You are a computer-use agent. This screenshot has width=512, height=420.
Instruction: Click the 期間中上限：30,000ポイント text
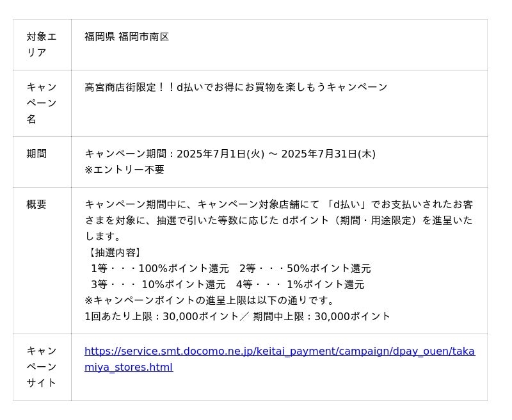click(321, 316)
